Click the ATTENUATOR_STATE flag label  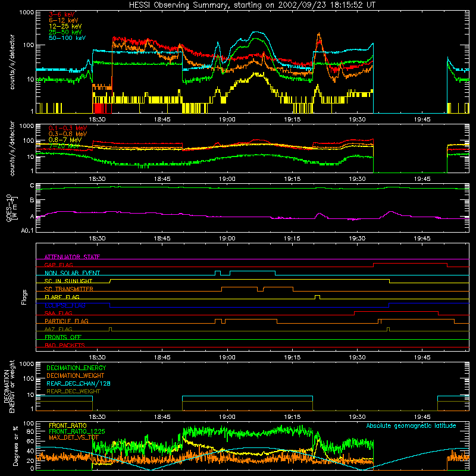72,257
